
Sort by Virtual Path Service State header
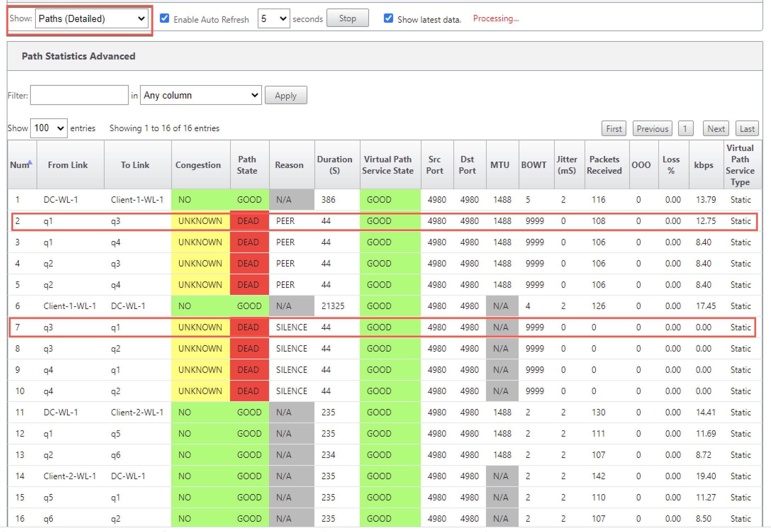click(390, 165)
